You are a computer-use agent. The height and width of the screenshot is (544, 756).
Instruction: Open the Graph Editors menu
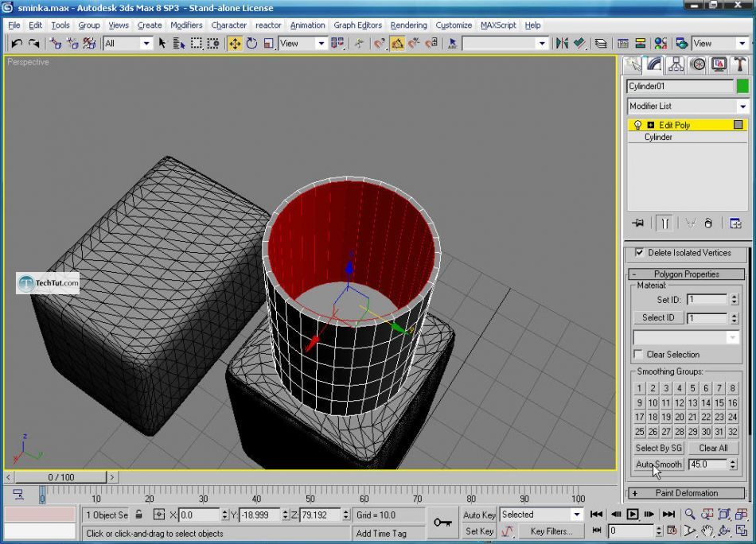pos(358,25)
